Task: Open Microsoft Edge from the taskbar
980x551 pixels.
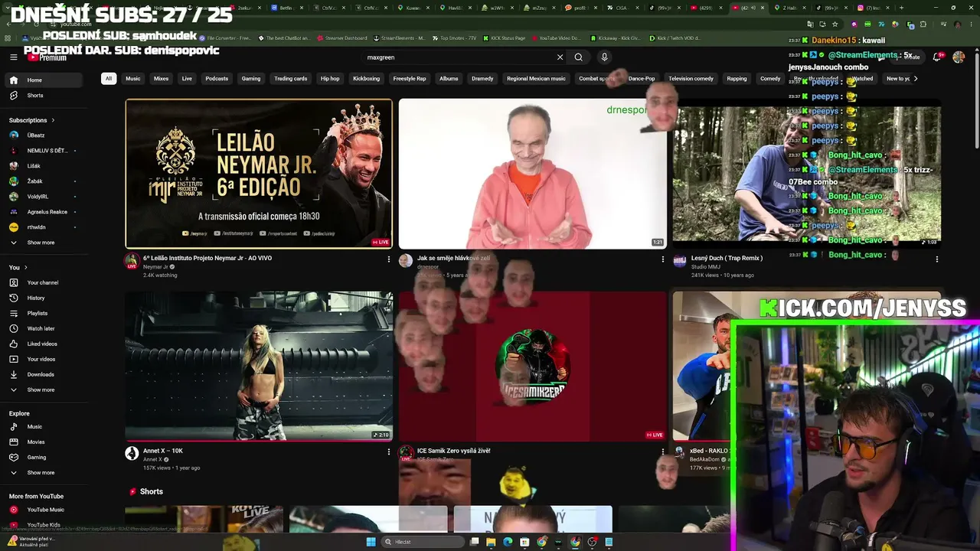Action: [508, 542]
